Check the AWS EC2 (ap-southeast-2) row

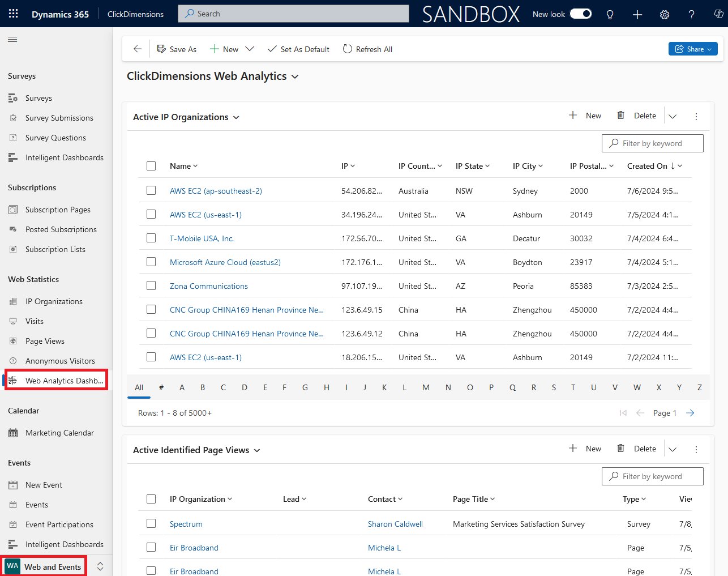click(x=151, y=190)
